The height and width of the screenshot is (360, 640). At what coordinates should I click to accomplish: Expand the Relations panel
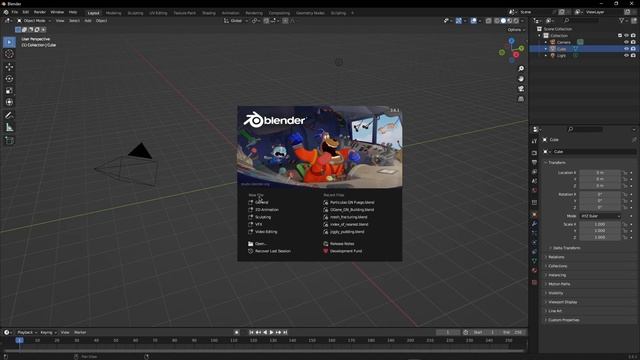[555, 257]
